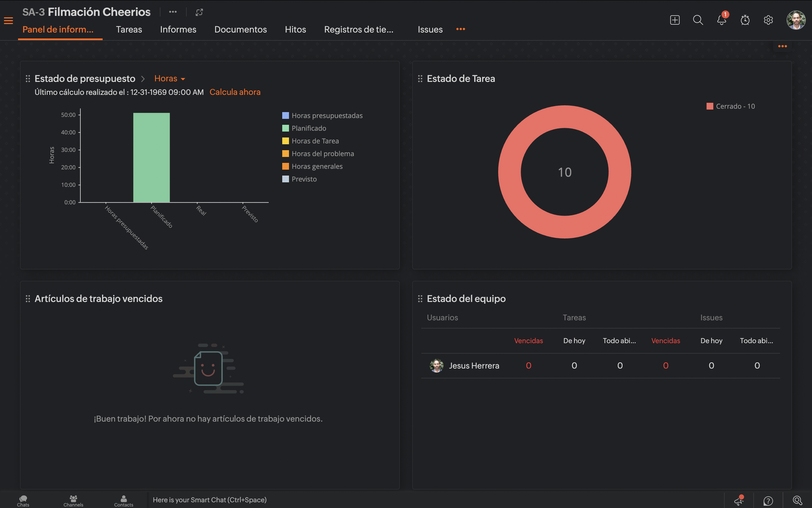Screen dimensions: 812x508
Task: Click the expand project view icon
Action: click(199, 12)
